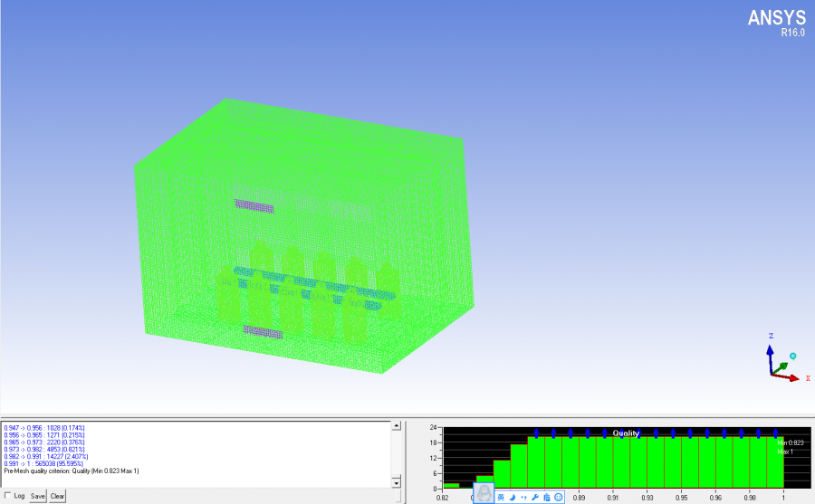Viewport: 815px width, 504px height.
Task: Click the 'Min 0.823' label on histogram
Action: pos(791,442)
